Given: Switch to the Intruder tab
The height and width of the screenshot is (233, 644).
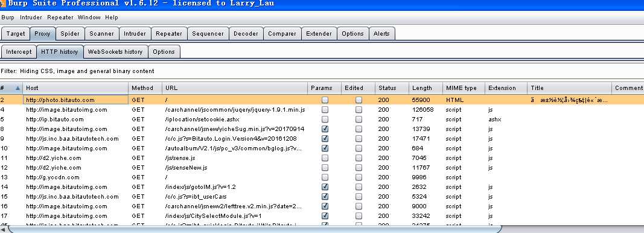Looking at the screenshot, I should pos(135,34).
